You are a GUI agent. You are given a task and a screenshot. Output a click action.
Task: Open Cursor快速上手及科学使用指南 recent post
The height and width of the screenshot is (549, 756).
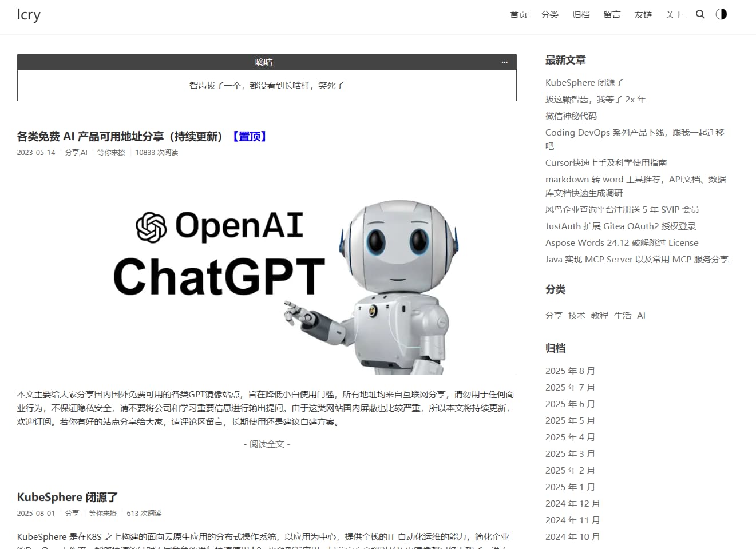[605, 163]
